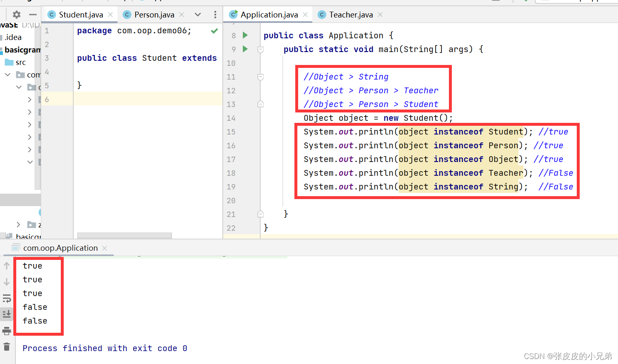
Task: Clear all console output with trash icon
Action: pos(7,347)
